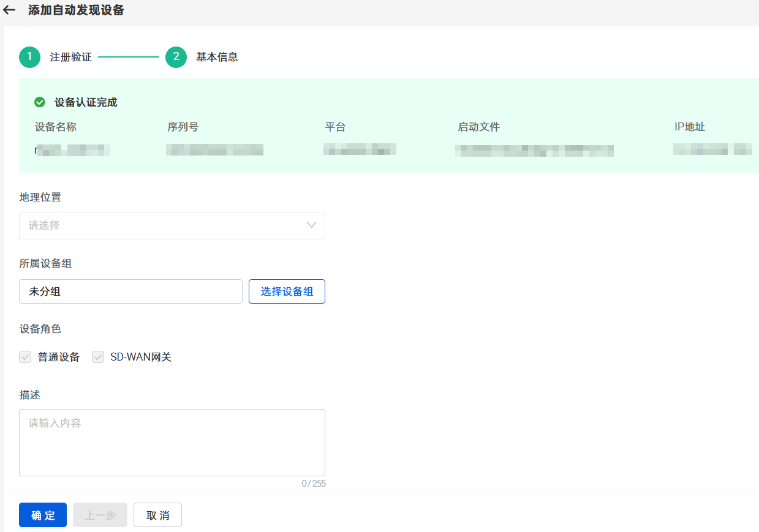Toggle the 普通设备 checkbox
This screenshot has height=532, width=759.
(25, 357)
